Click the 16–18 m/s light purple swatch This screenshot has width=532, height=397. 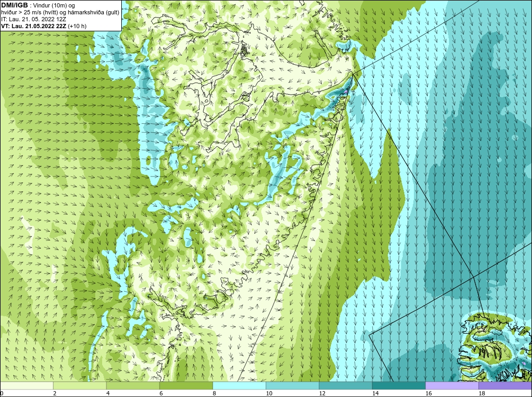(452, 386)
